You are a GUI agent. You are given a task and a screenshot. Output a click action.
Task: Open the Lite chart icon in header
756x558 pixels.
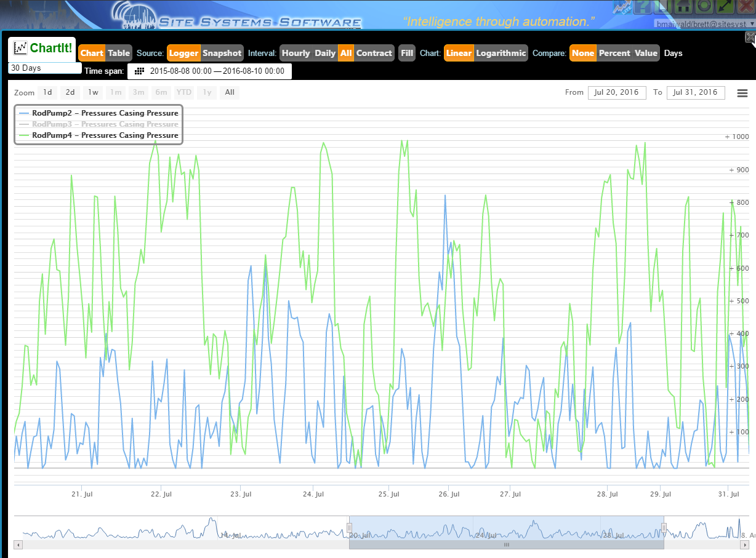click(x=622, y=7)
